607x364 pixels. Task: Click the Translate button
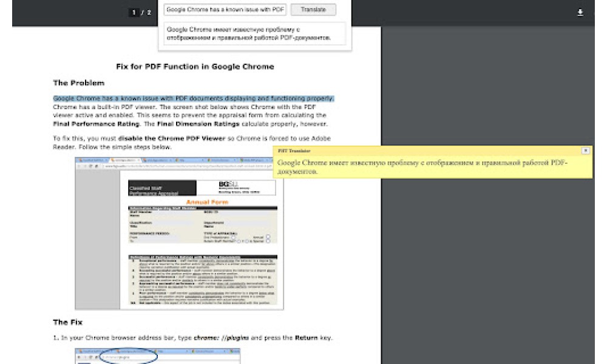[313, 10]
